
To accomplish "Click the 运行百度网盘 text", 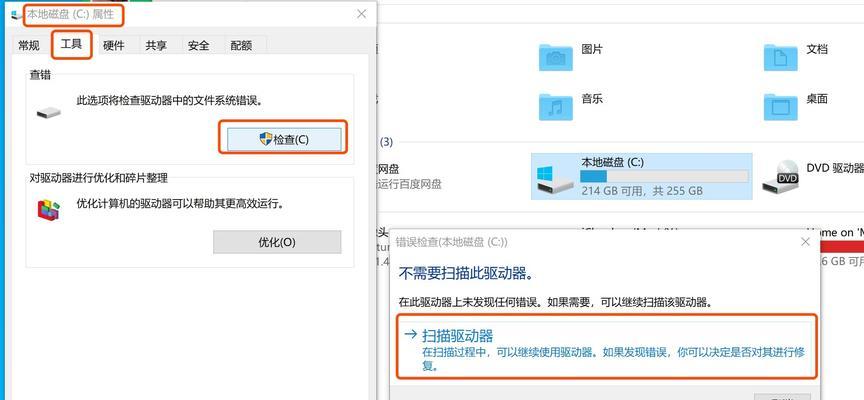I will (409, 185).
